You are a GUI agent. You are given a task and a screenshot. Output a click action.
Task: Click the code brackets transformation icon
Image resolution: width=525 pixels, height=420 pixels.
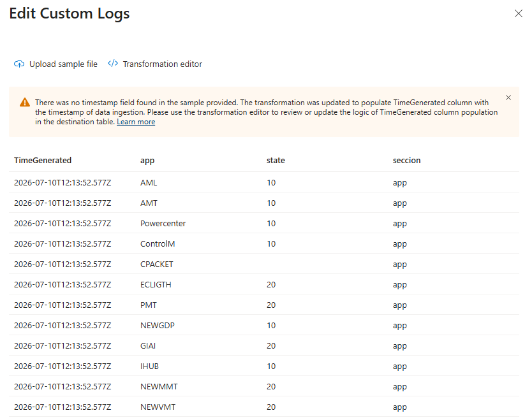113,63
